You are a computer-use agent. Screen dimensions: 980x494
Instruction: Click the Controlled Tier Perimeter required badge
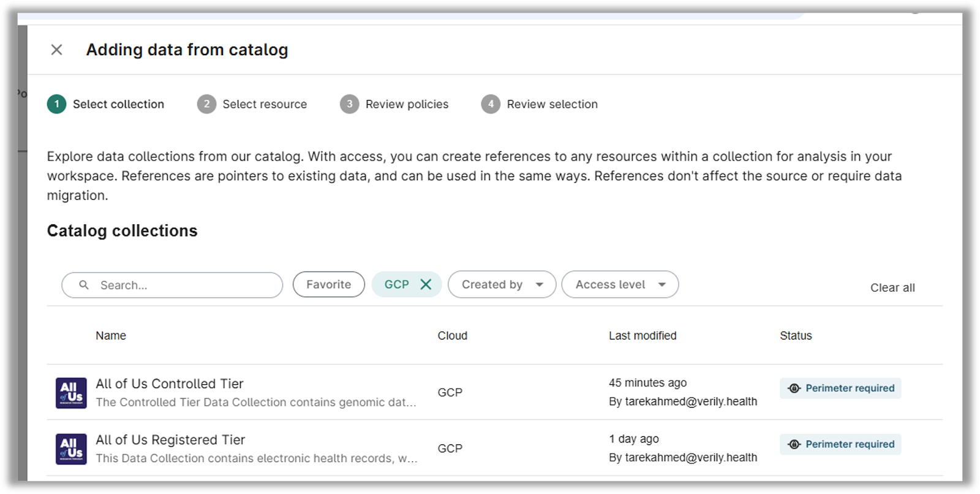tap(840, 388)
